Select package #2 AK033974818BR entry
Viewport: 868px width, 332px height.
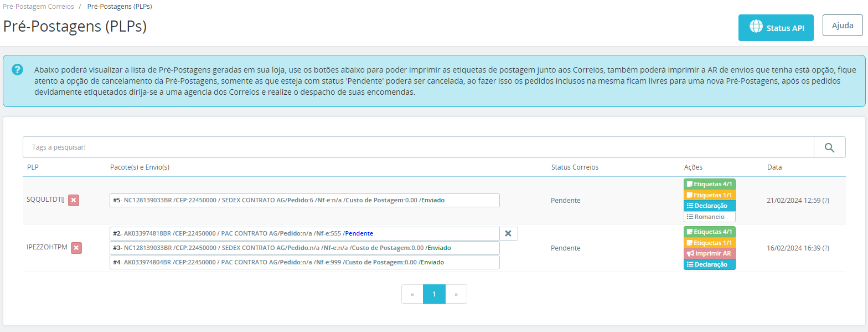point(304,233)
